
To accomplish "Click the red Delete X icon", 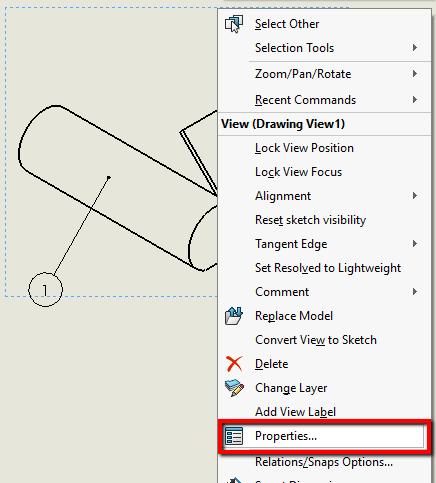I will tap(234, 364).
